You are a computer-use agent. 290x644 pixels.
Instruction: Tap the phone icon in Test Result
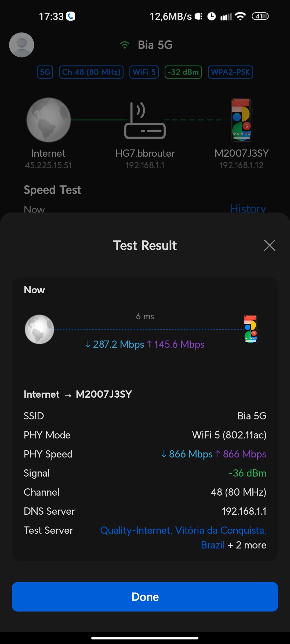click(251, 329)
